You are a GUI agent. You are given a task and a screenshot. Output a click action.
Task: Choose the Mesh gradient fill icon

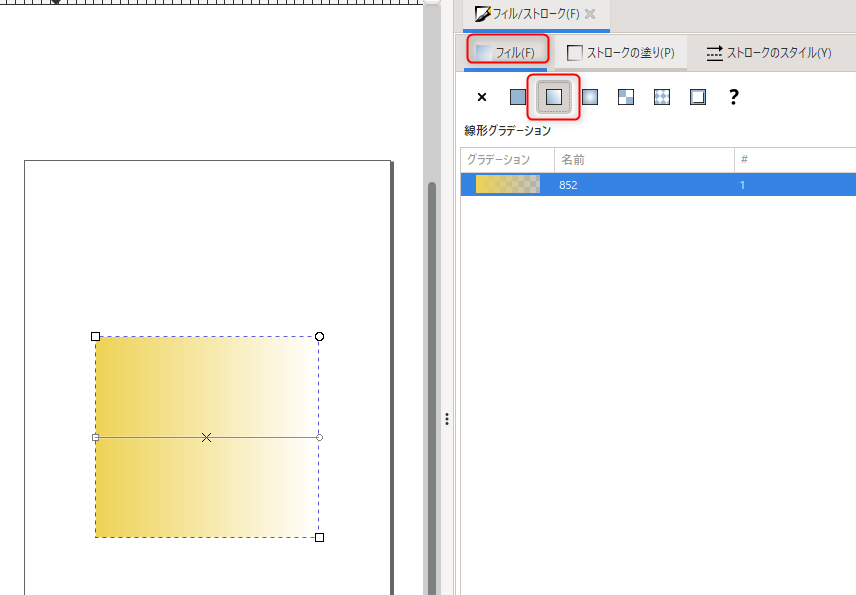626,97
